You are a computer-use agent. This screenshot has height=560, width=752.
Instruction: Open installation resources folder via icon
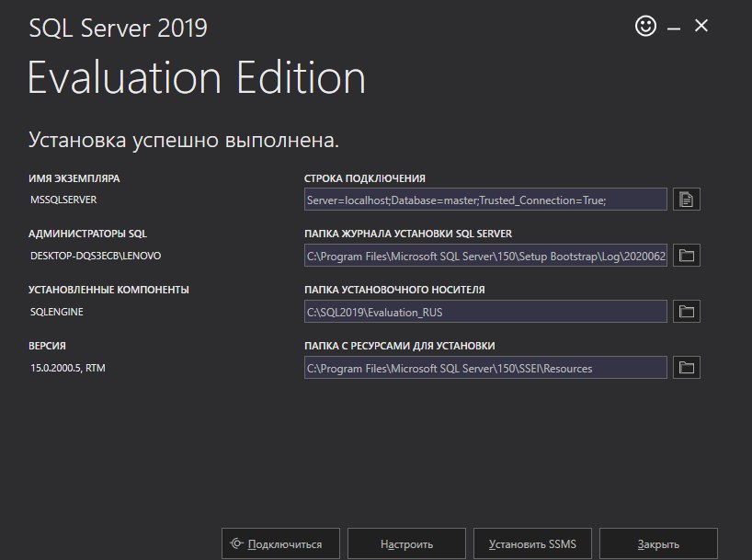pyautogui.click(x=687, y=368)
